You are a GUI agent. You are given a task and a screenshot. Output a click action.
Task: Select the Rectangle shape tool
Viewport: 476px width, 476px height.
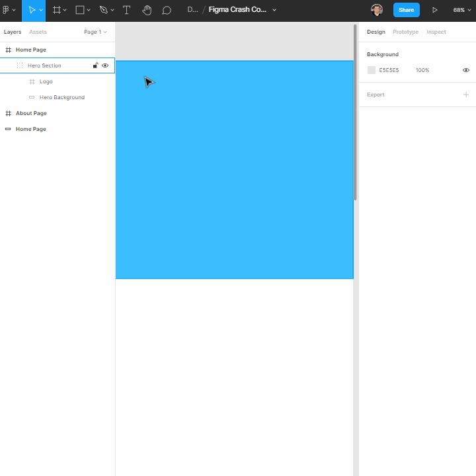pyautogui.click(x=80, y=10)
